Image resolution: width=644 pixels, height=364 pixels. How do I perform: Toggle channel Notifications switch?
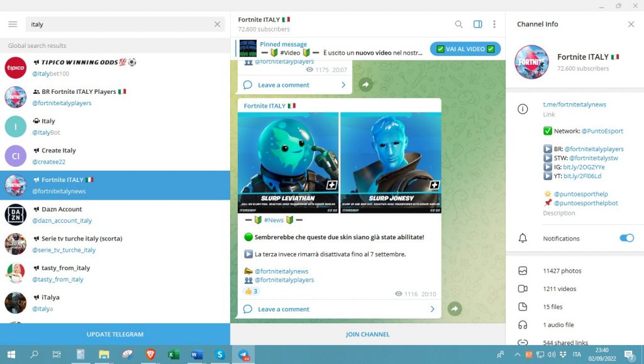click(626, 238)
